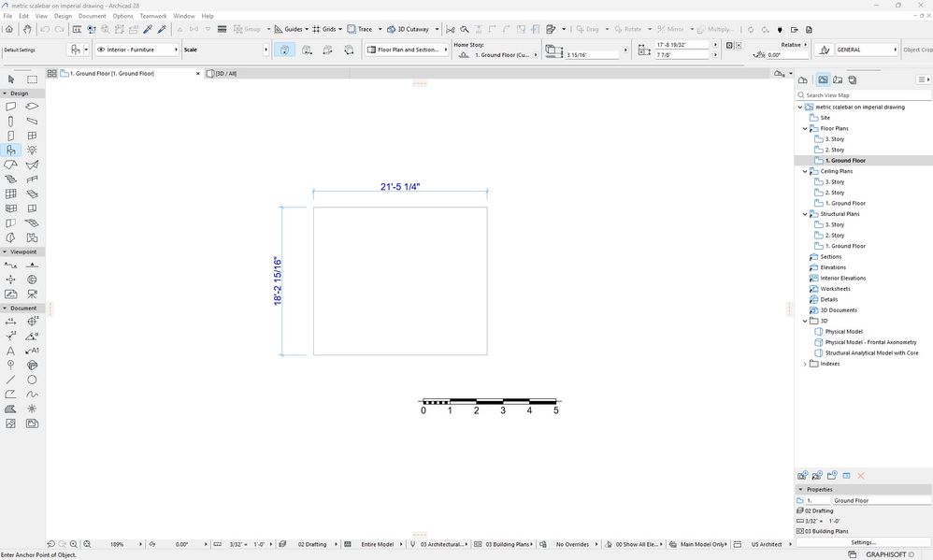Select the Column tool
Screen dimensions: 933x560
[10, 121]
